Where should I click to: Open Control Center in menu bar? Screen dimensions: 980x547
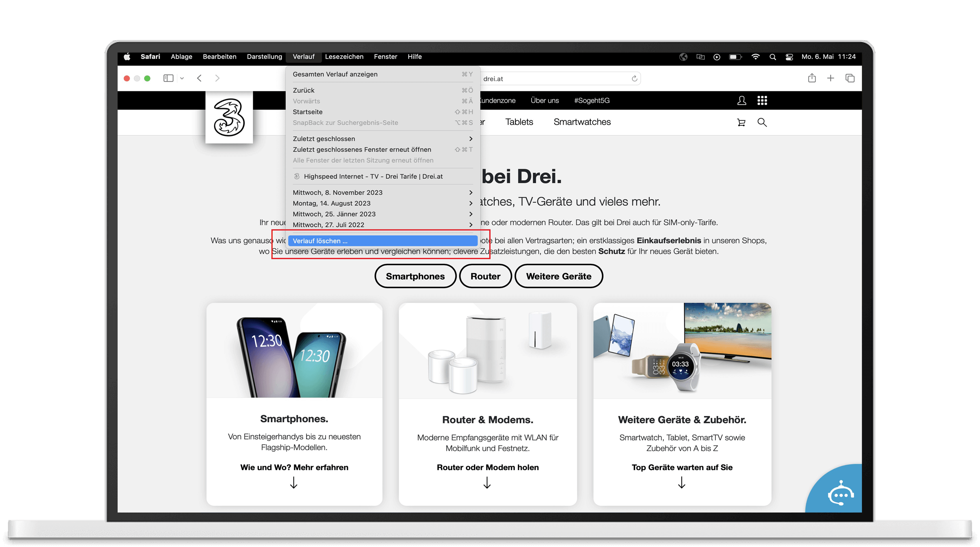789,57
